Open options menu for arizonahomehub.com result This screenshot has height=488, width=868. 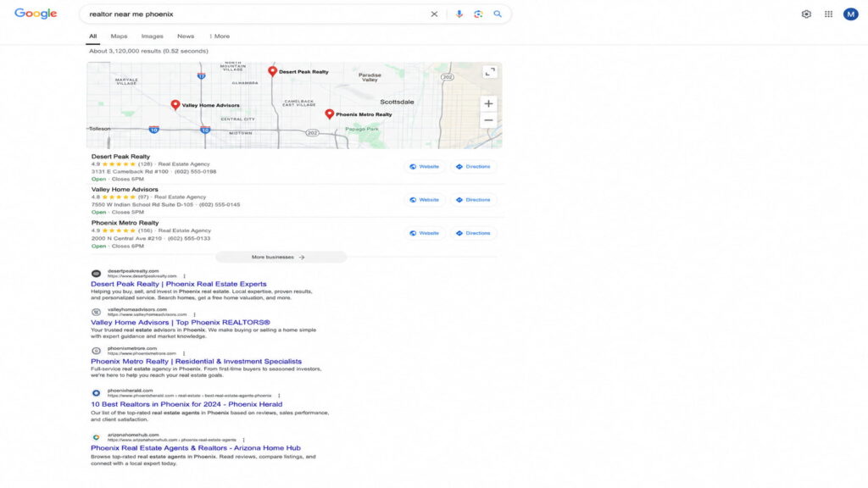(x=243, y=440)
